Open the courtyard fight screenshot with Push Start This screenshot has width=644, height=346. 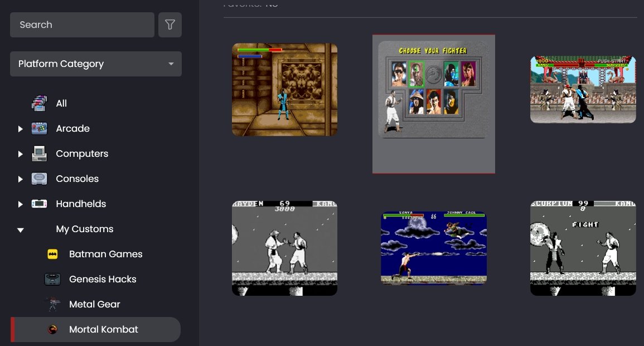pyautogui.click(x=583, y=90)
